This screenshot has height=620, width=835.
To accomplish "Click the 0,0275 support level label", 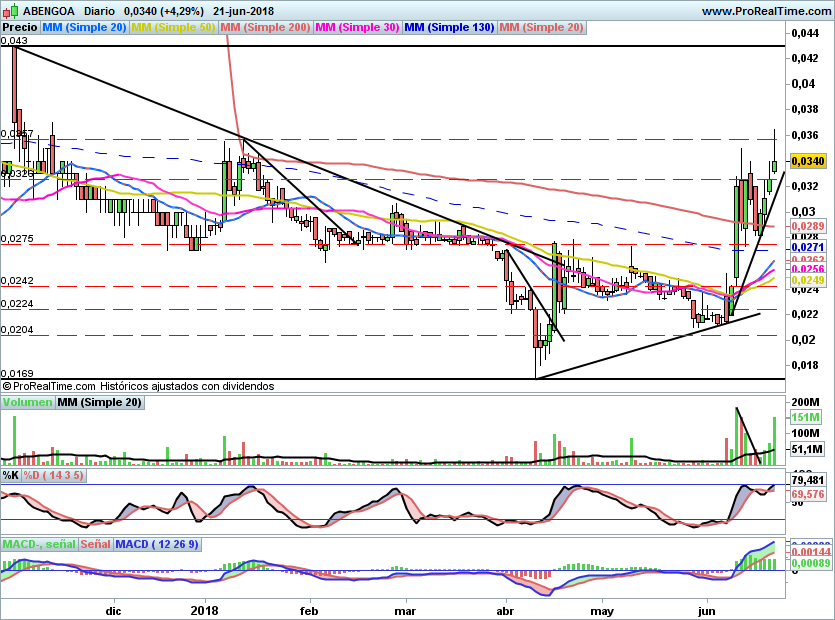I will pos(17,239).
